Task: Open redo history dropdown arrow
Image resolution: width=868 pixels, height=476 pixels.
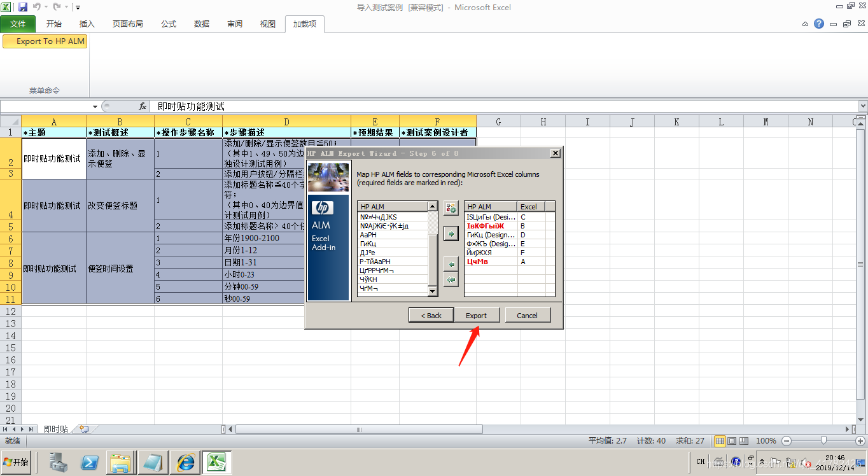Action: (66, 8)
